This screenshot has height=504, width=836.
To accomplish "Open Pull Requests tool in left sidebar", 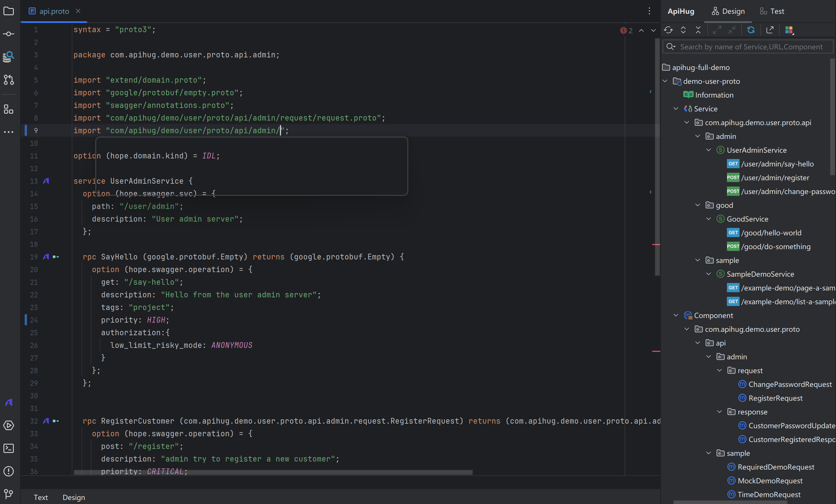I will tap(9, 80).
